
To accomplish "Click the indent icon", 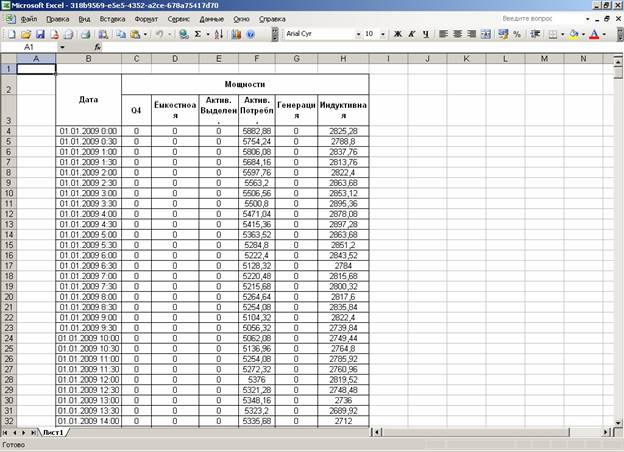I will coord(535,34).
